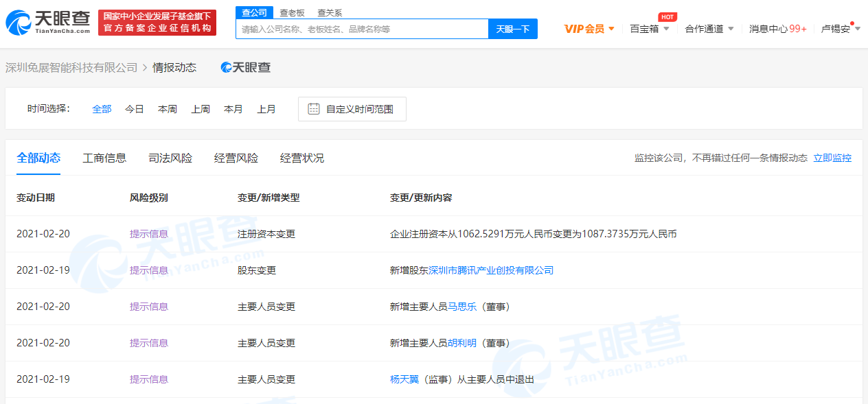Image resolution: width=868 pixels, height=404 pixels.
Task: Click the TianYanCha logo beside 情报动态 breadcrumb
Action: click(245, 67)
